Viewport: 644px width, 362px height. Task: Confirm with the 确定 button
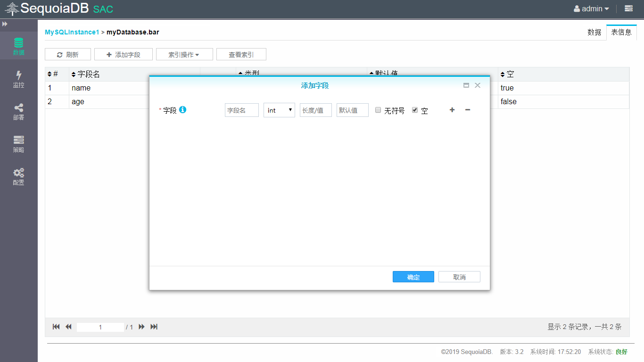point(413,277)
